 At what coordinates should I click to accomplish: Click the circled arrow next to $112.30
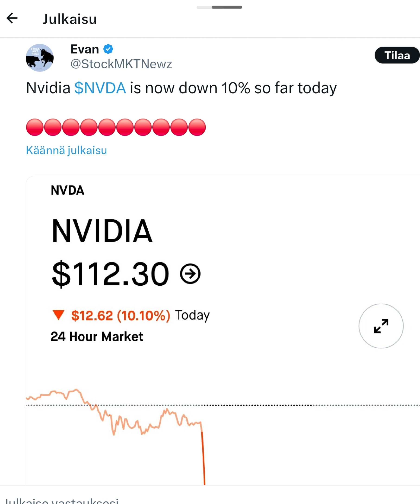[190, 274]
